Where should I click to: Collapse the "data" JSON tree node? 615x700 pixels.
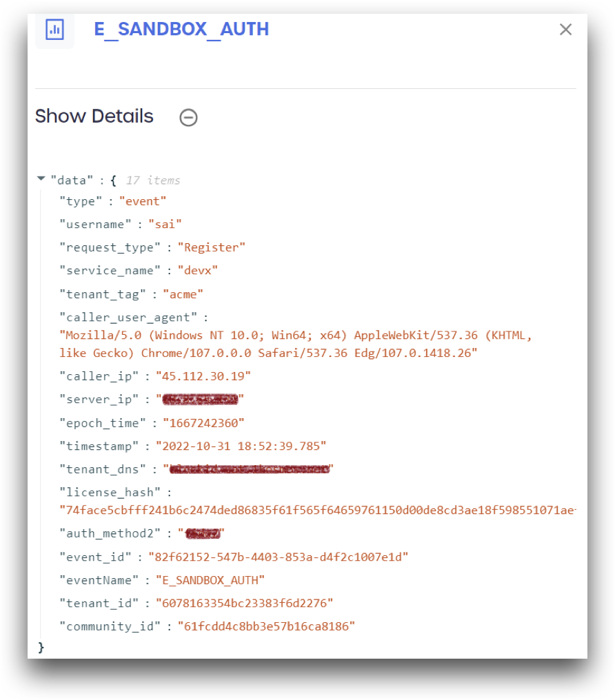coord(41,178)
